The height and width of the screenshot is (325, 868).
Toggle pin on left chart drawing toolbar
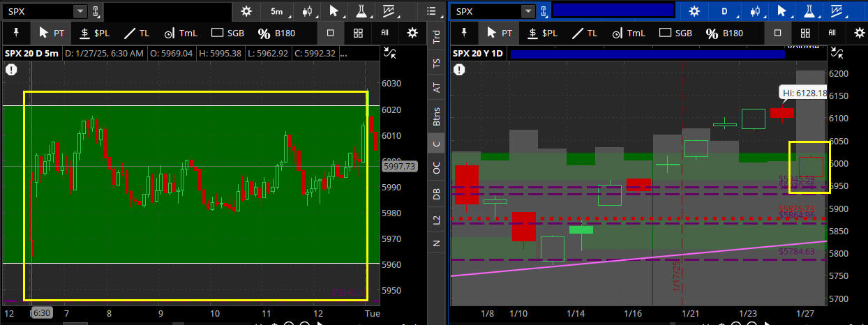[15, 33]
